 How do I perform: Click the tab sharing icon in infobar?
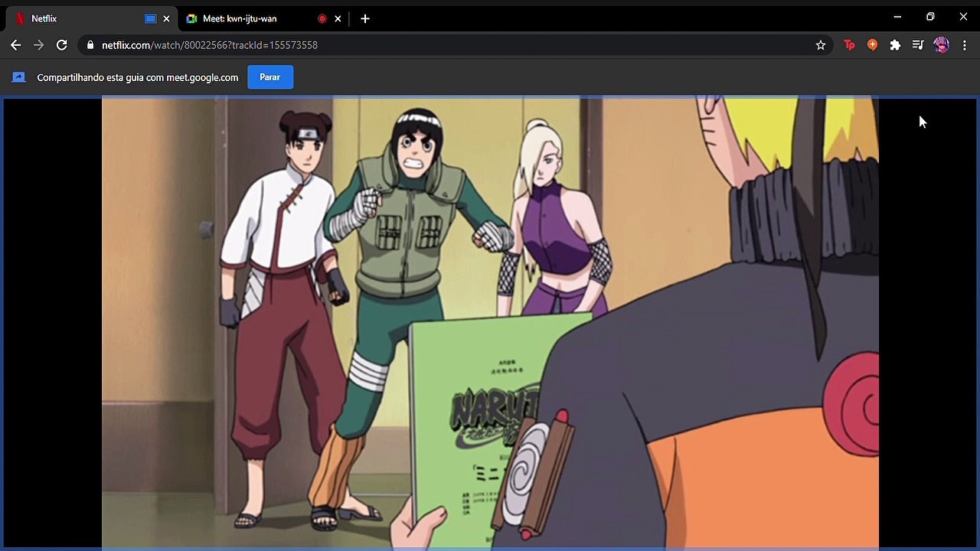tap(19, 77)
